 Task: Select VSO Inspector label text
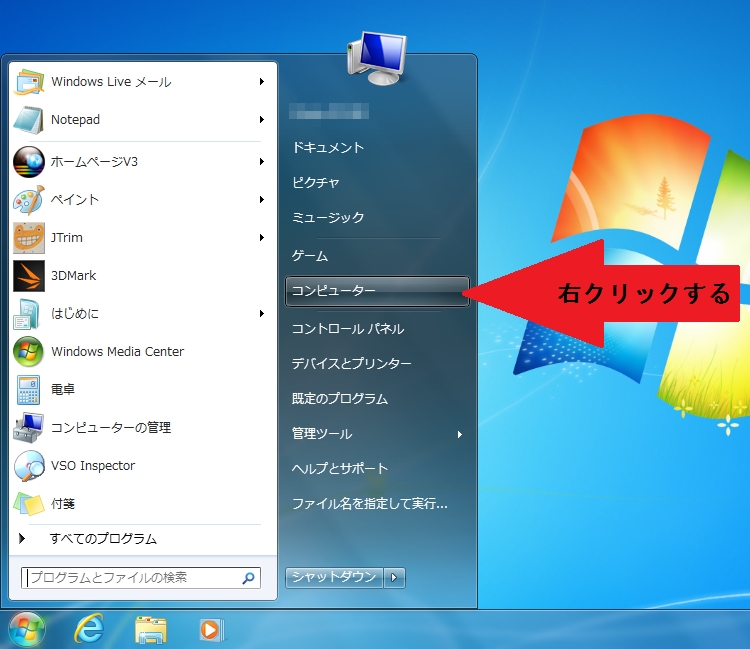click(x=93, y=465)
